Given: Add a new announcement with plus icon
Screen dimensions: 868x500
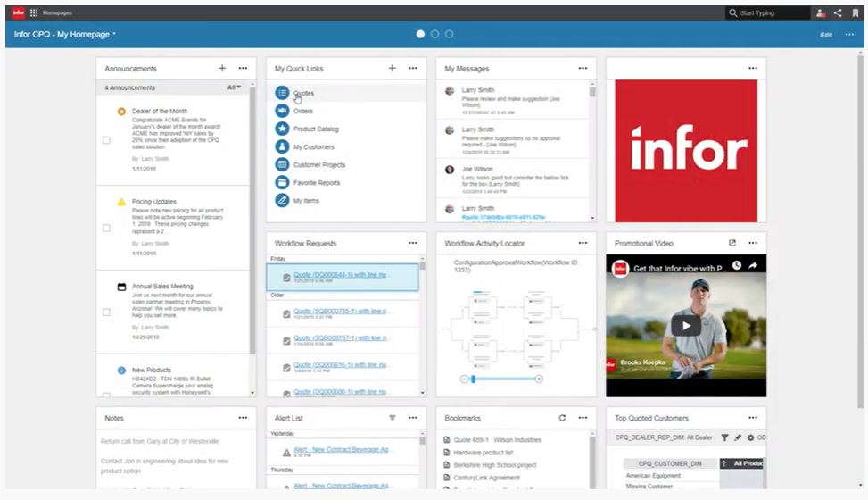Looking at the screenshot, I should coord(222,68).
